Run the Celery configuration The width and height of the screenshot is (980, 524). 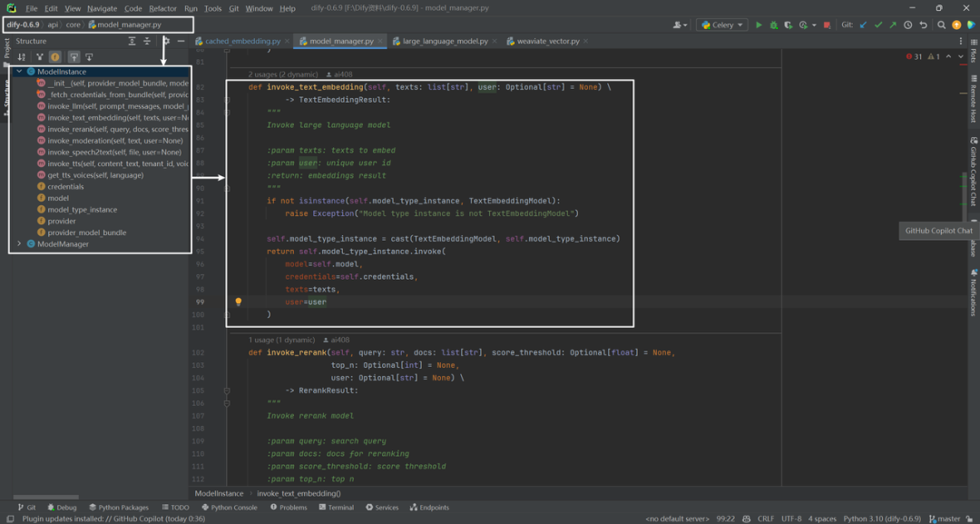pos(759,25)
